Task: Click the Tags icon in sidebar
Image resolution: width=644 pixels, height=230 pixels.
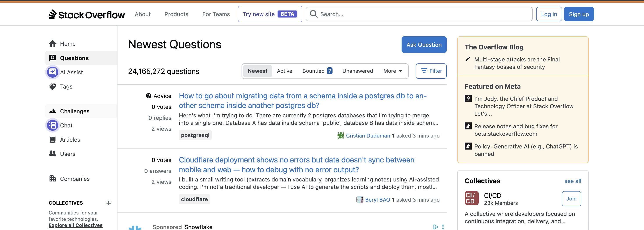Action: 53,87
